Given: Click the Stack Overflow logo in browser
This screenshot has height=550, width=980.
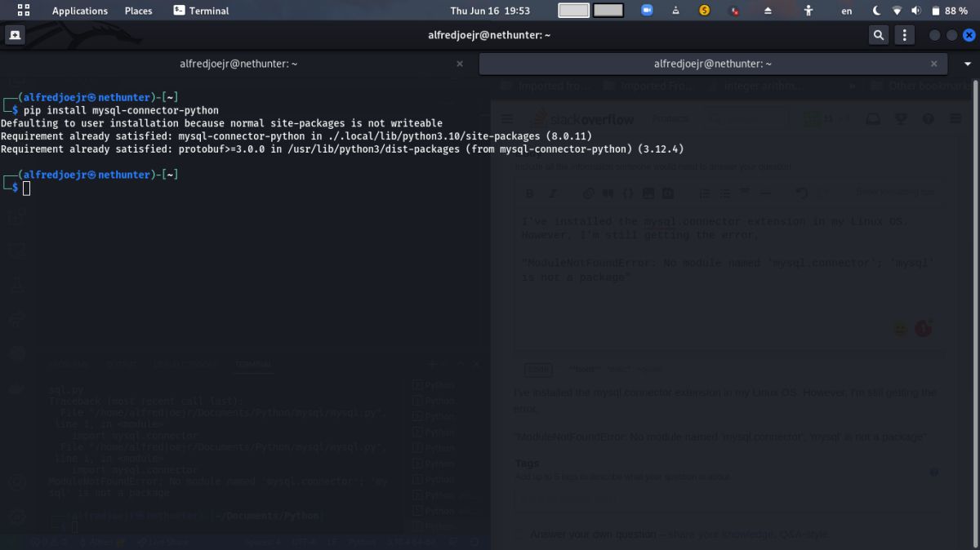Looking at the screenshot, I should (x=583, y=119).
